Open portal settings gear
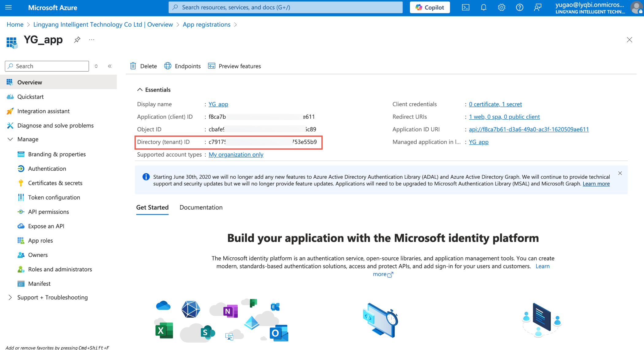The image size is (644, 350). point(502,7)
